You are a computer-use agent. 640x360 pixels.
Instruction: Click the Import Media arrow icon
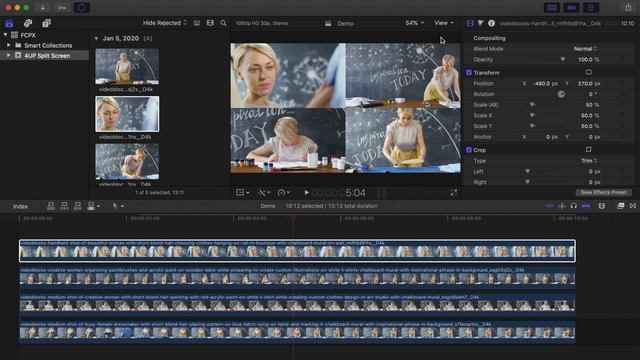point(42,7)
